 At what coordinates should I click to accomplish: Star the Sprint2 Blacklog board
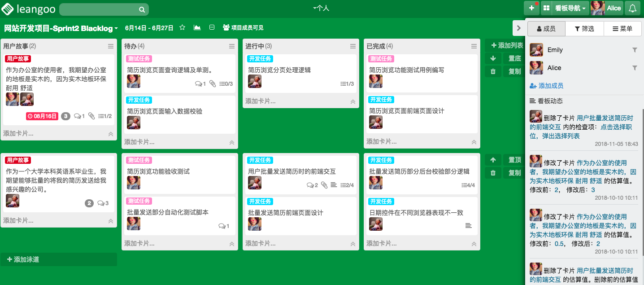tap(183, 28)
